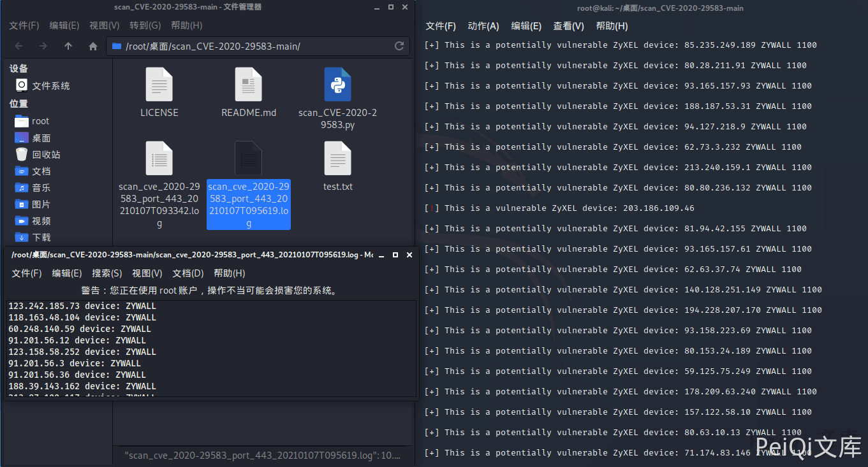Select the LICENSE file icon
Image resolution: width=868 pixels, height=467 pixels.
[x=159, y=85]
